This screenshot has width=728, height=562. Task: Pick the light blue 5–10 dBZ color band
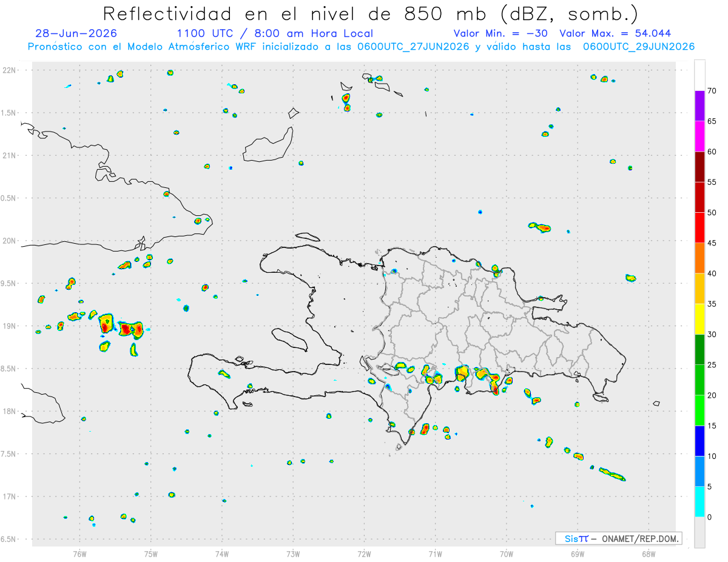(x=699, y=472)
